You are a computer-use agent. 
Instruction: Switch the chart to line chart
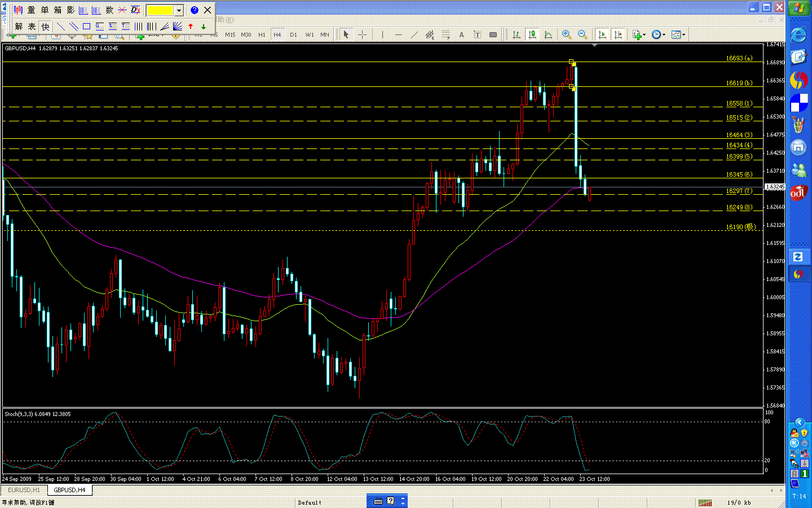coord(548,35)
